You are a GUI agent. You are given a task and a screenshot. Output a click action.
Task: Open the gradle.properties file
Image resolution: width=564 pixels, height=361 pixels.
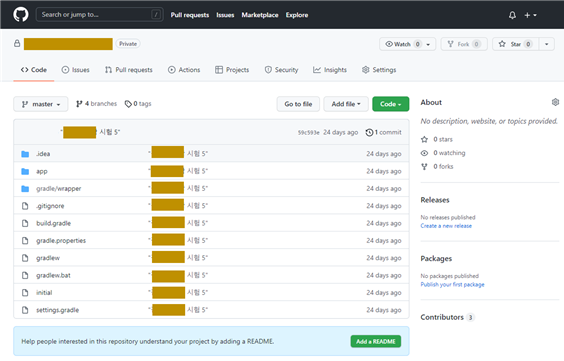61,241
